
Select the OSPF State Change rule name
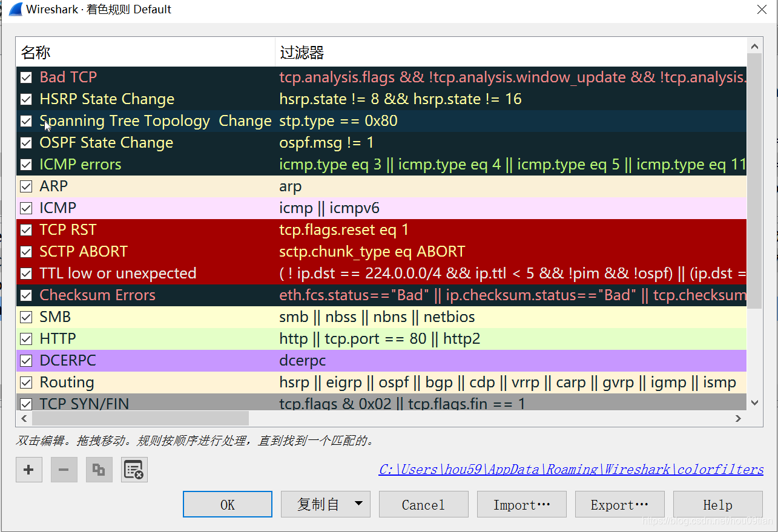[106, 143]
